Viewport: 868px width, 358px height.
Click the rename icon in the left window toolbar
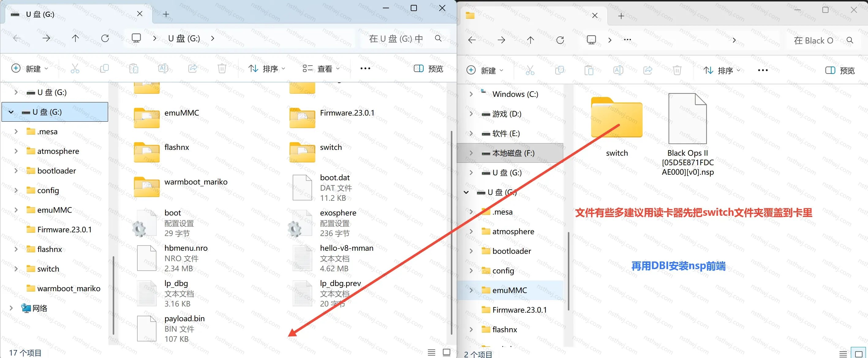click(163, 69)
